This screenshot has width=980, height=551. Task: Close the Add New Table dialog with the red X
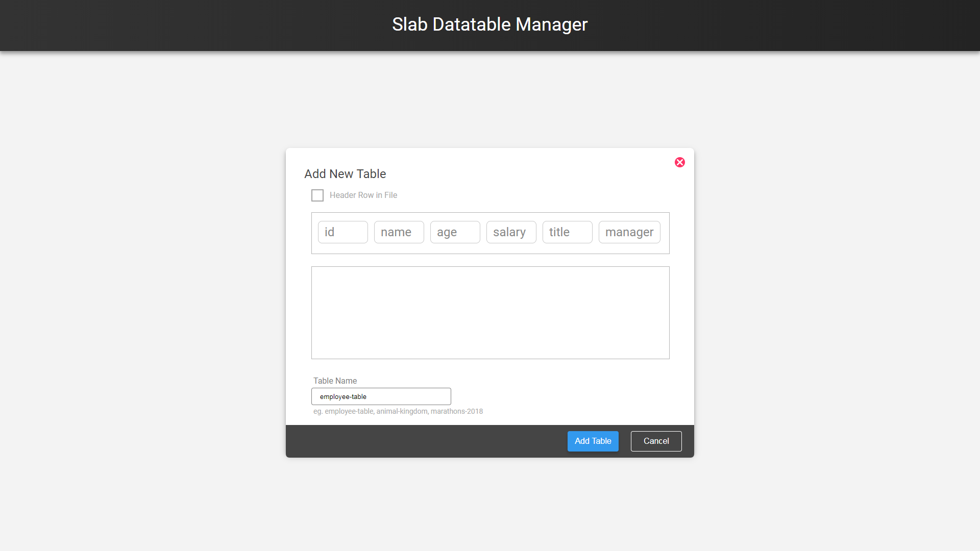[680, 162]
